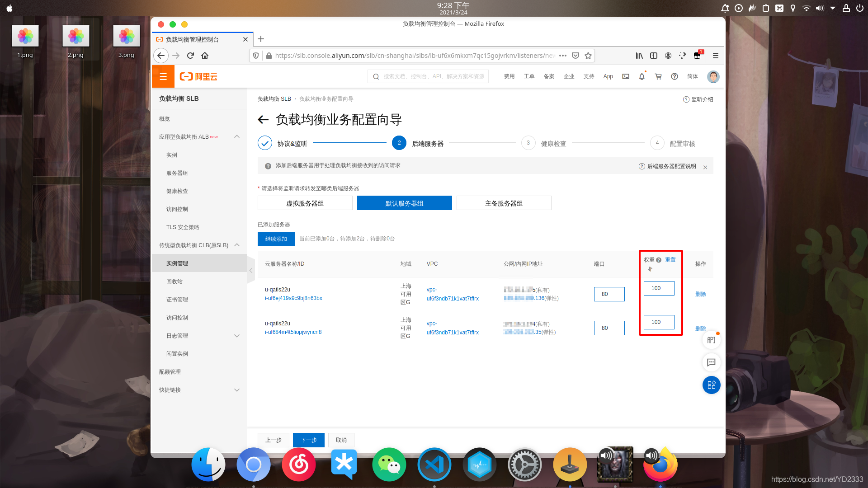
Task: Select 主备服务器组 option
Action: [504, 203]
